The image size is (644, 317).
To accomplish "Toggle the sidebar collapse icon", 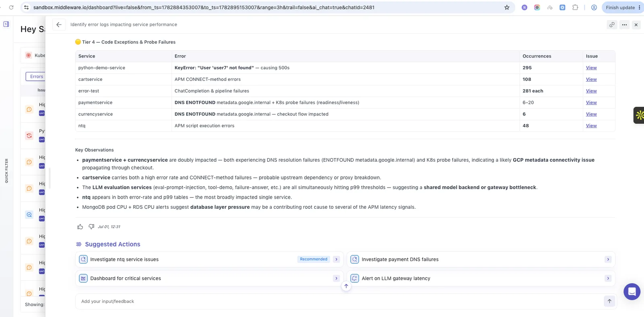I will [6, 24].
